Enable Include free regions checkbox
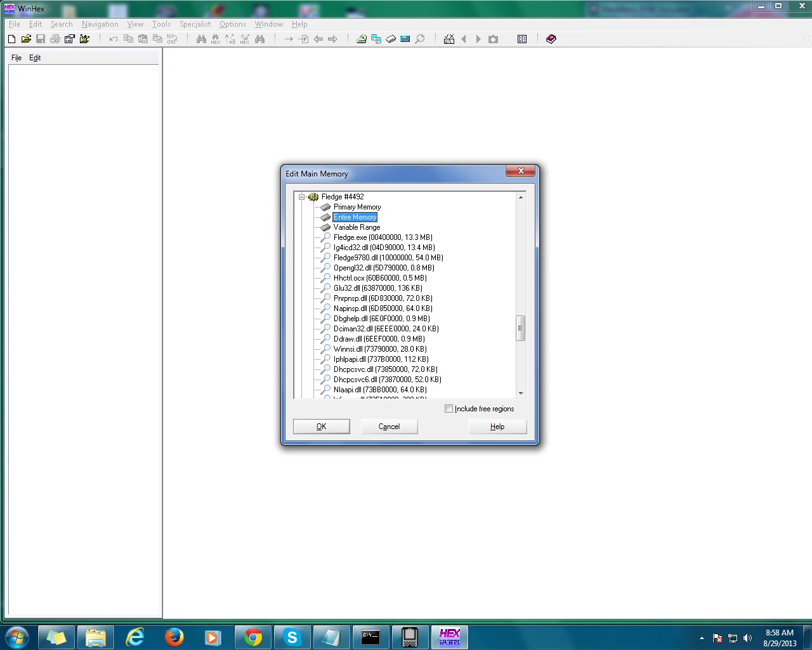 [x=449, y=409]
